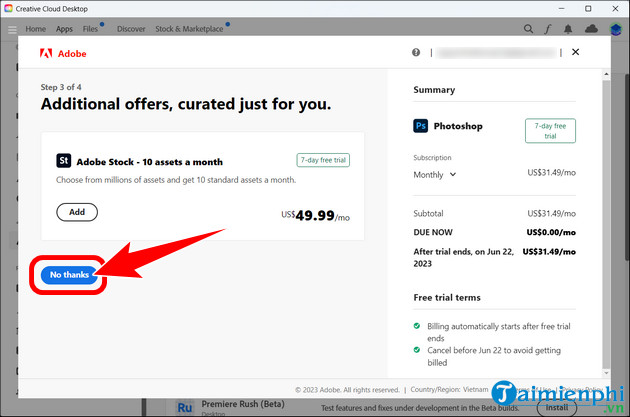Click the Photoshop Ps icon in Summary
The image size is (630, 417).
[x=421, y=126]
